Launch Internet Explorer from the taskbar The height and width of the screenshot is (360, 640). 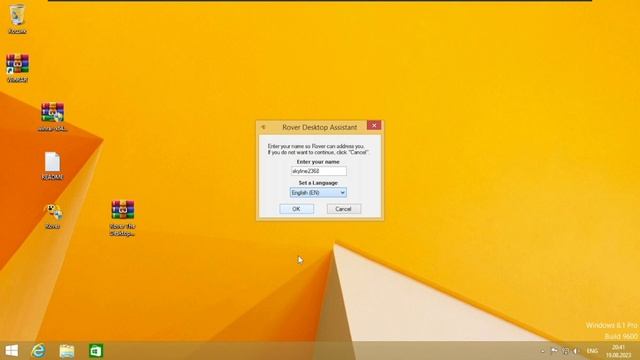38,351
